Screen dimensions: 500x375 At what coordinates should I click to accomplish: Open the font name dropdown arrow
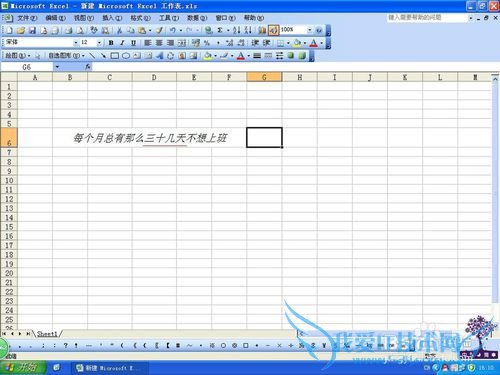pyautogui.click(x=76, y=43)
